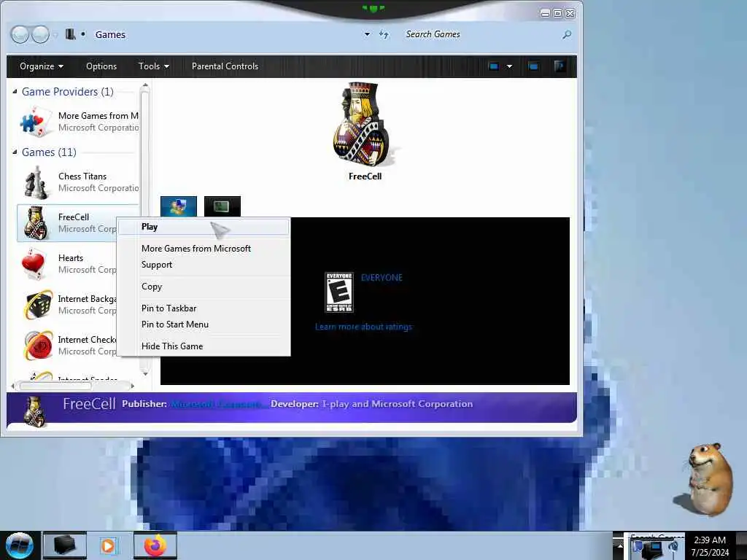Screen dimensions: 747x560
Task: Click the games list scroll up arrow
Action: [x=145, y=86]
